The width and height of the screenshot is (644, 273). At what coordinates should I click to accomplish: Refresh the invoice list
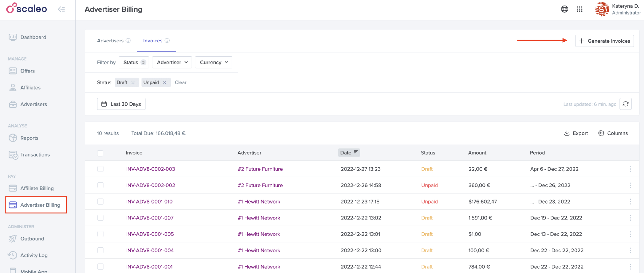point(626,104)
